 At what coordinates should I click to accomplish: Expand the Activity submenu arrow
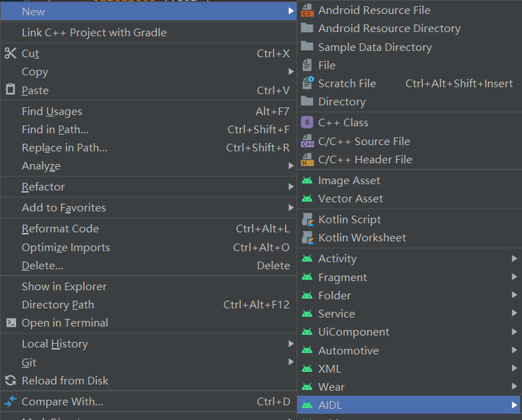514,258
